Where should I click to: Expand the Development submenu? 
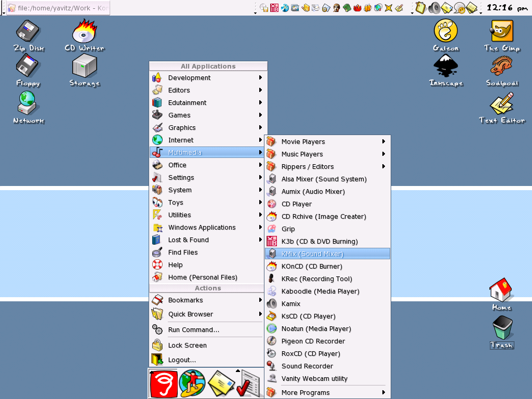(x=208, y=78)
